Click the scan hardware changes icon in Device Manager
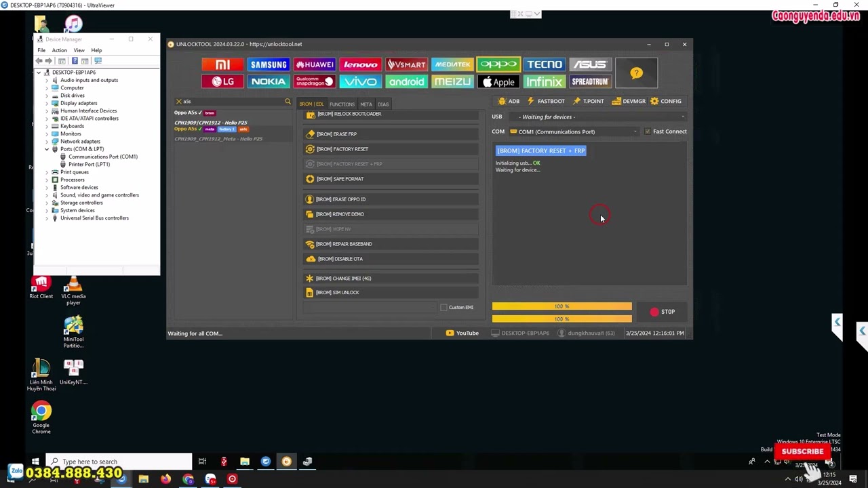The width and height of the screenshot is (868, 488). (x=98, y=61)
